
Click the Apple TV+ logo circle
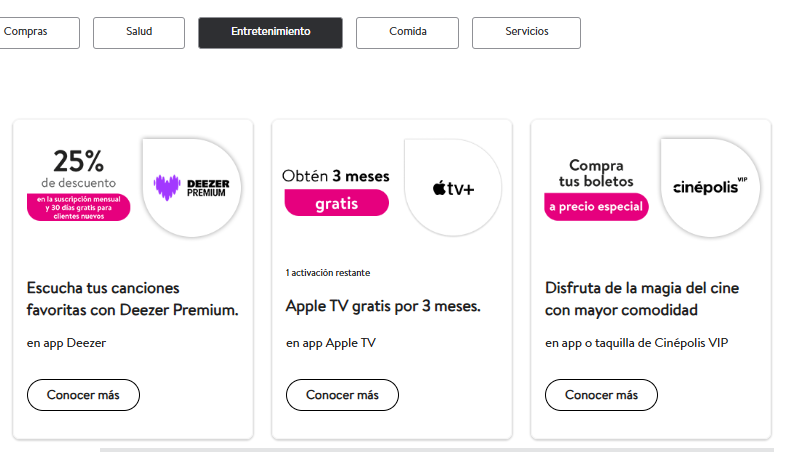(x=453, y=187)
